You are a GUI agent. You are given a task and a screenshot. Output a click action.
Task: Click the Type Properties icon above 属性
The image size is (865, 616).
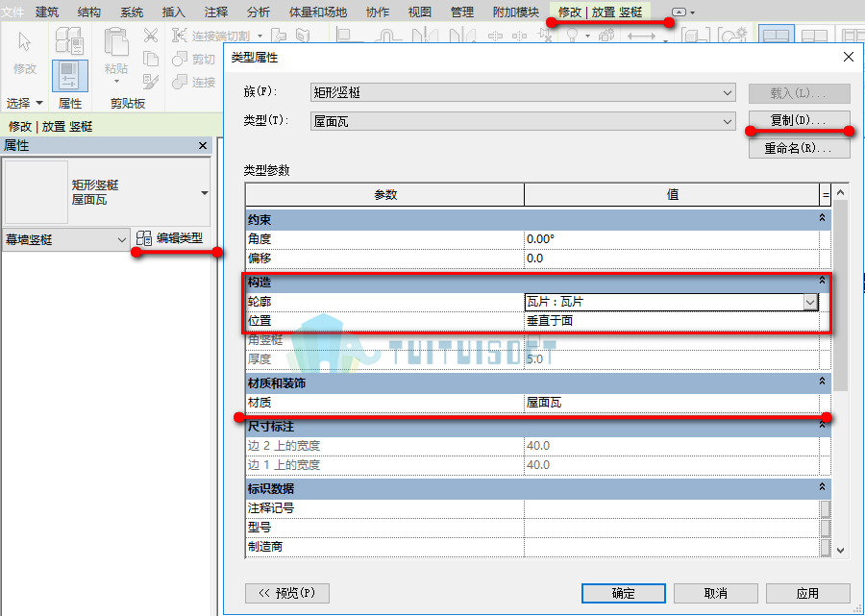click(69, 40)
